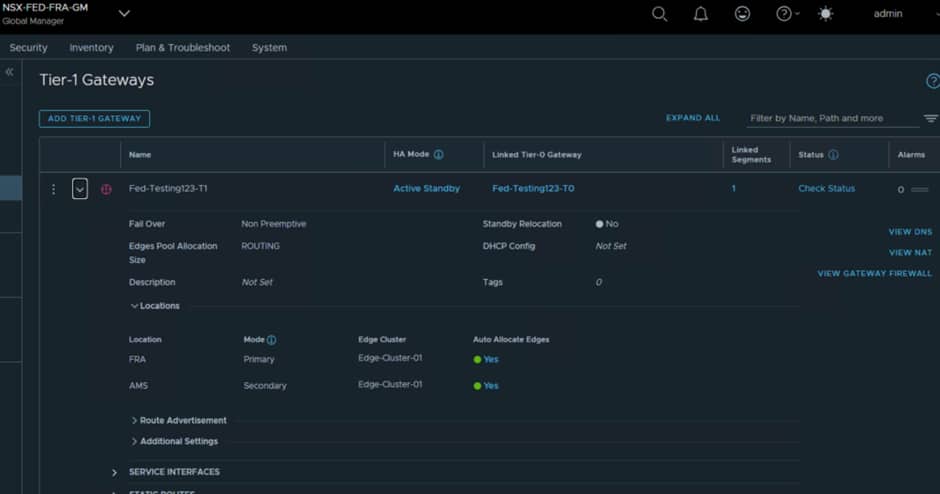Toggle the Standby Relocation switch

coord(600,224)
